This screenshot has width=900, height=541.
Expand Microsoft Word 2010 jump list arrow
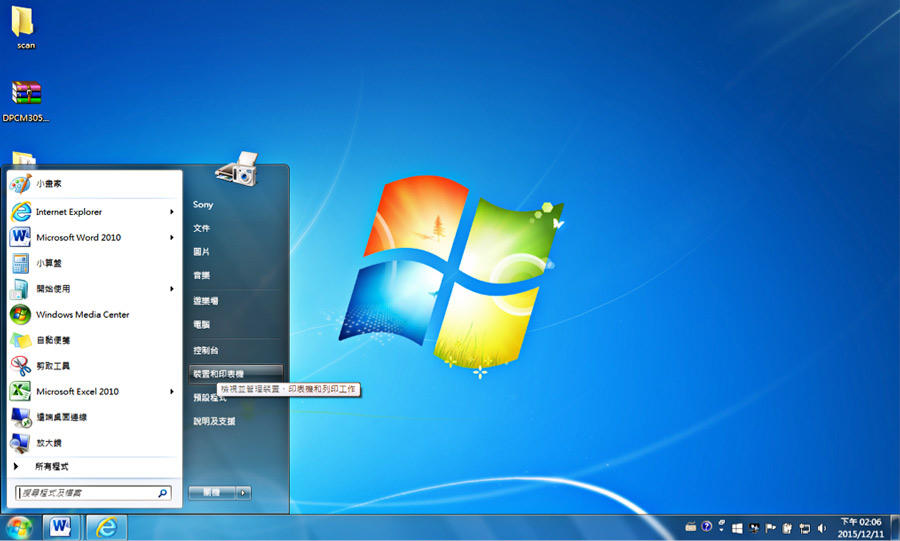tap(172, 238)
